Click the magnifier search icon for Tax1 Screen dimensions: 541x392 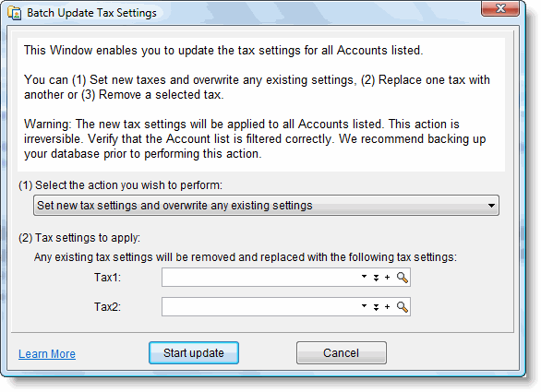(x=402, y=278)
